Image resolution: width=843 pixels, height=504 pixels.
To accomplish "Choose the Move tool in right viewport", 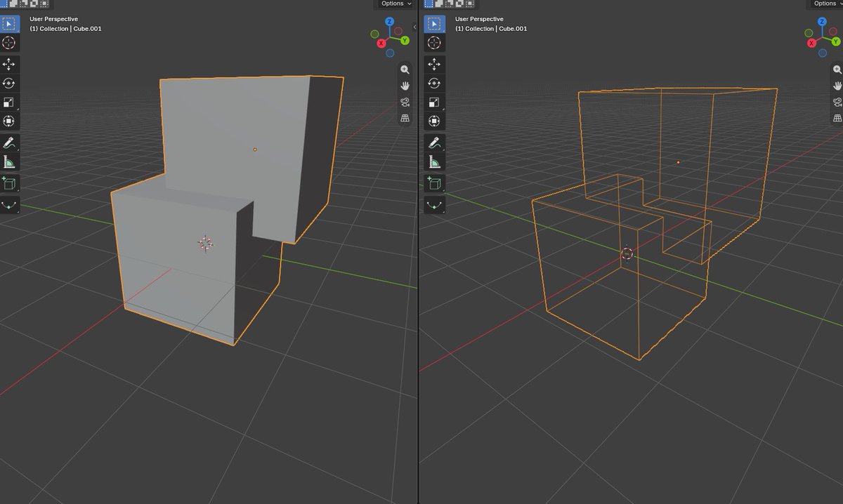I will [435, 65].
